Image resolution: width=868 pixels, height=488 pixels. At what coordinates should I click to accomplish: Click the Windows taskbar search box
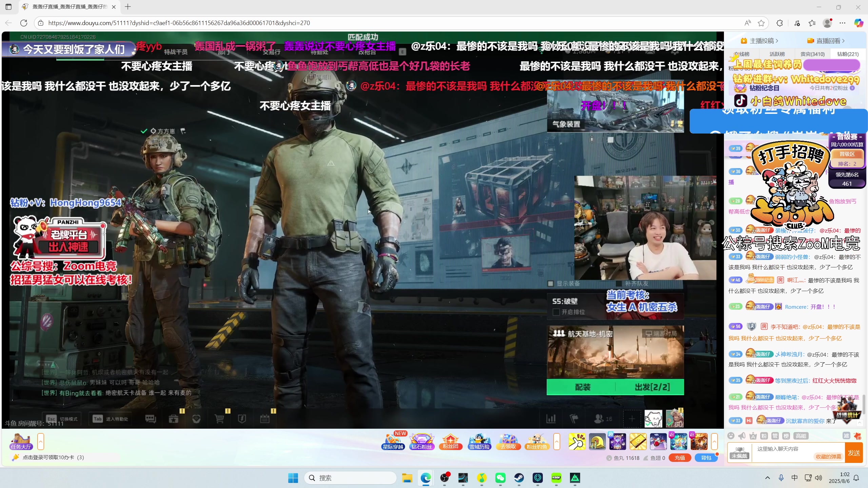coord(351,478)
